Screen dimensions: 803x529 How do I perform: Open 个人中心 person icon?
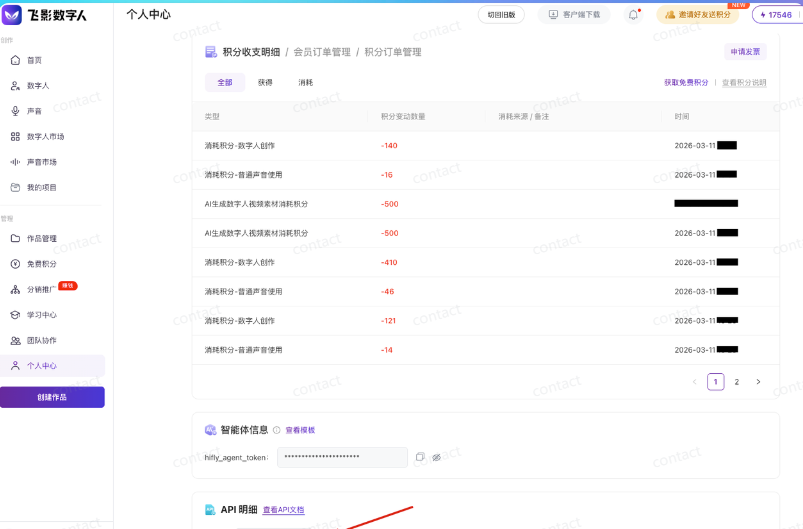point(15,366)
